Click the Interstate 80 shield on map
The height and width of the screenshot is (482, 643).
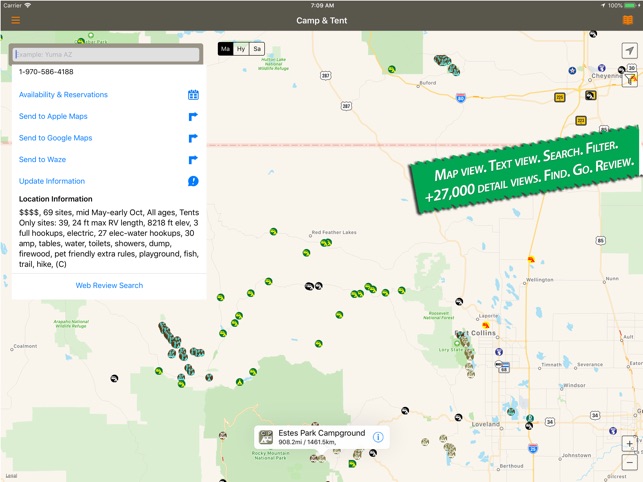tap(461, 98)
